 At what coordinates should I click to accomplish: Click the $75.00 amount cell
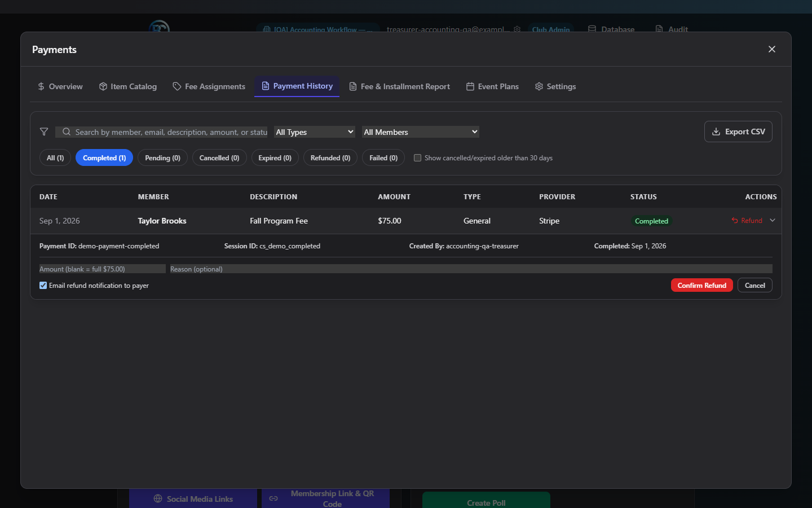click(390, 221)
